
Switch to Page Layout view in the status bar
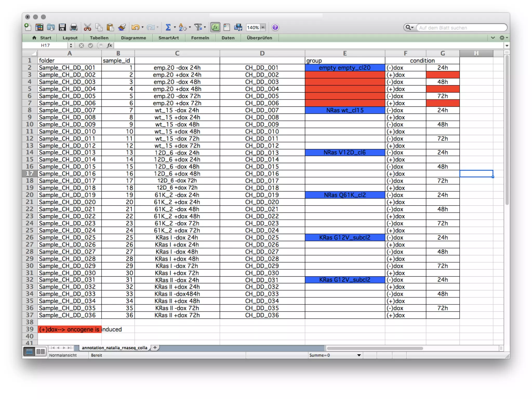coord(41,351)
